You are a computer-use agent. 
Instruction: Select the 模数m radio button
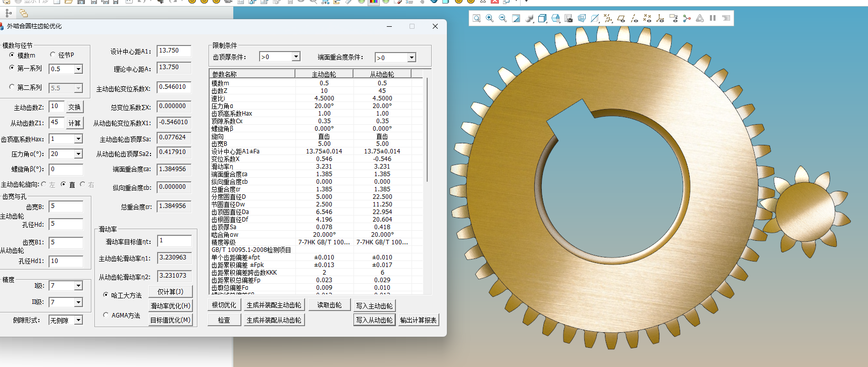[x=12, y=55]
